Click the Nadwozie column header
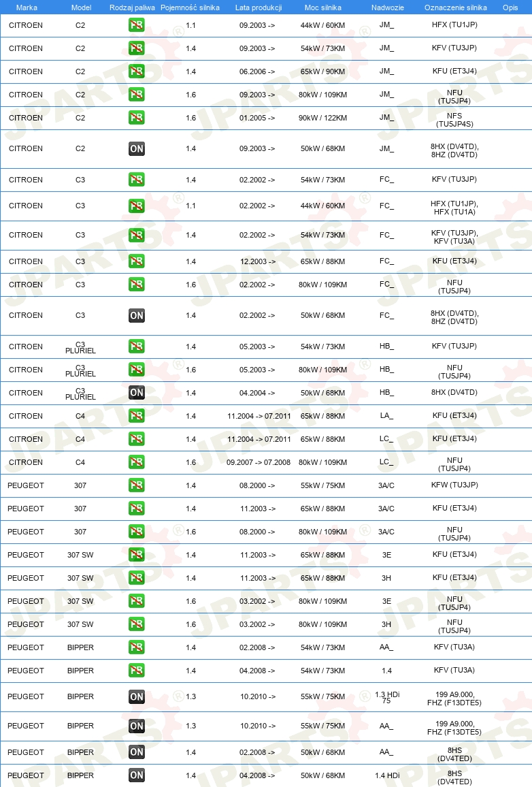The height and width of the screenshot is (787, 532). point(388,7)
